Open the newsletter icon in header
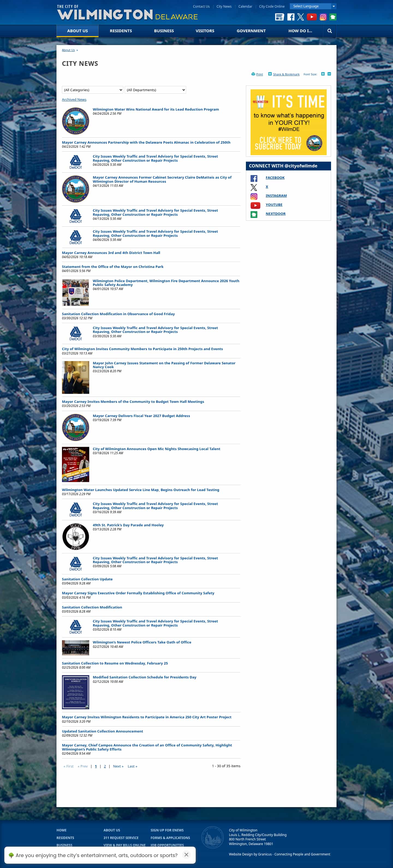The image size is (393, 868). tap(279, 17)
